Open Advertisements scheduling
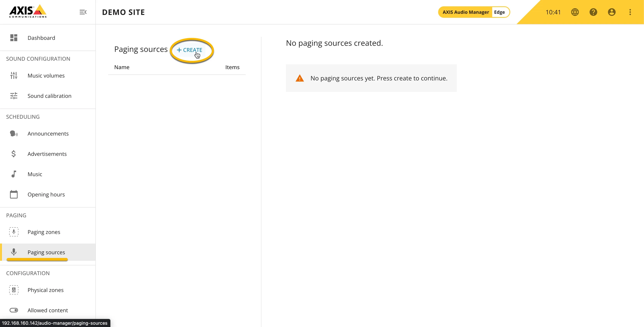 click(48, 154)
